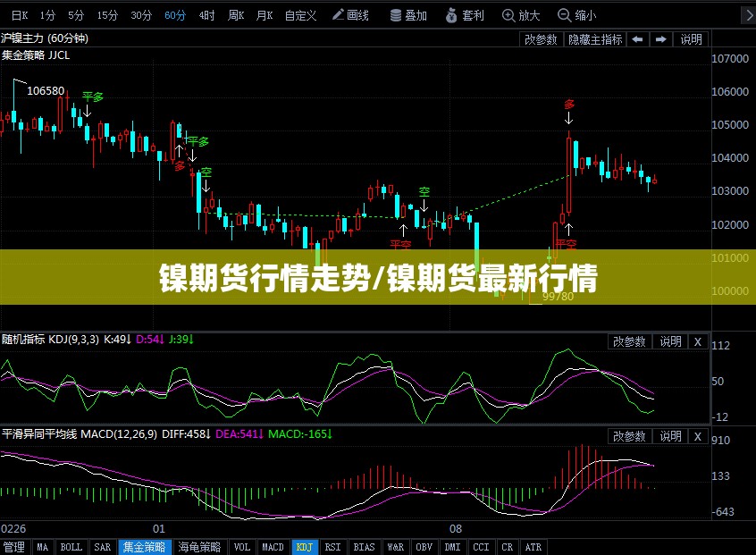Click the 沪镍主力 (60分钟) chart title
The image size is (756, 555).
click(45, 38)
